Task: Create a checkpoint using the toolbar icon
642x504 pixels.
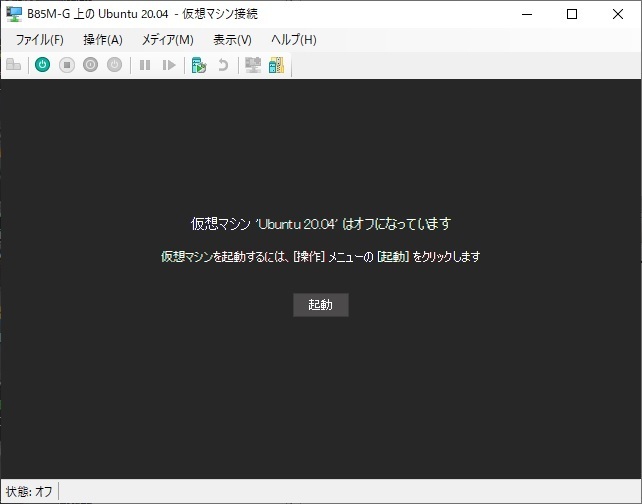Action: [199, 65]
